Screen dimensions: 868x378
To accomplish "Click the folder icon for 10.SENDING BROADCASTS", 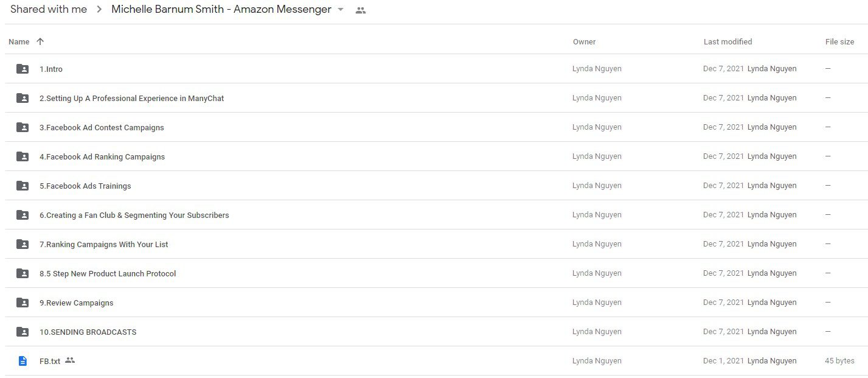I will pos(23,332).
